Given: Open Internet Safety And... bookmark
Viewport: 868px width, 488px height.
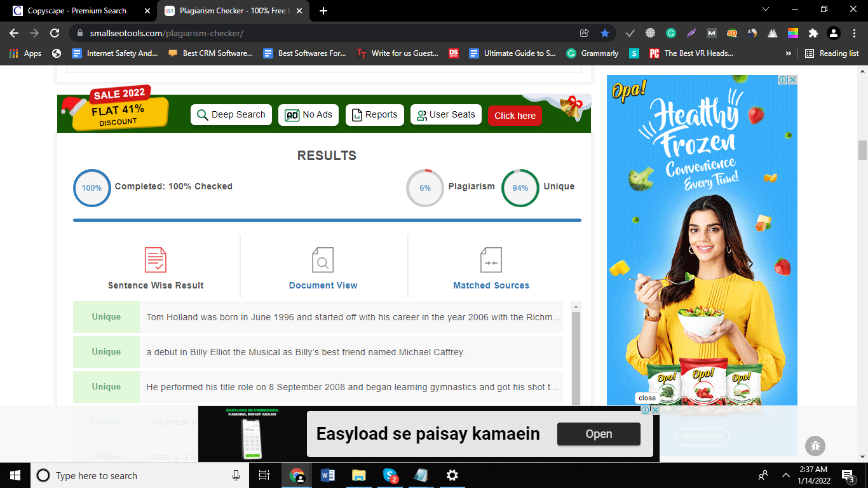Looking at the screenshot, I should [x=114, y=53].
